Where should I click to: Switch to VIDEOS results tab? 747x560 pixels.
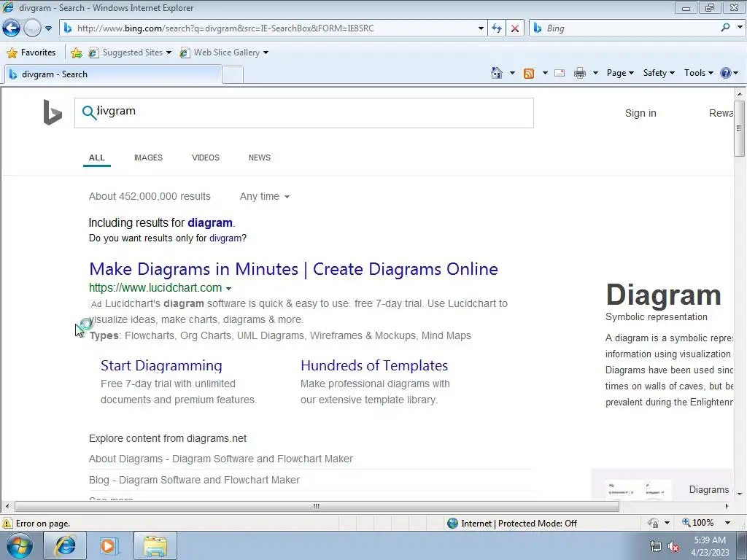click(205, 157)
